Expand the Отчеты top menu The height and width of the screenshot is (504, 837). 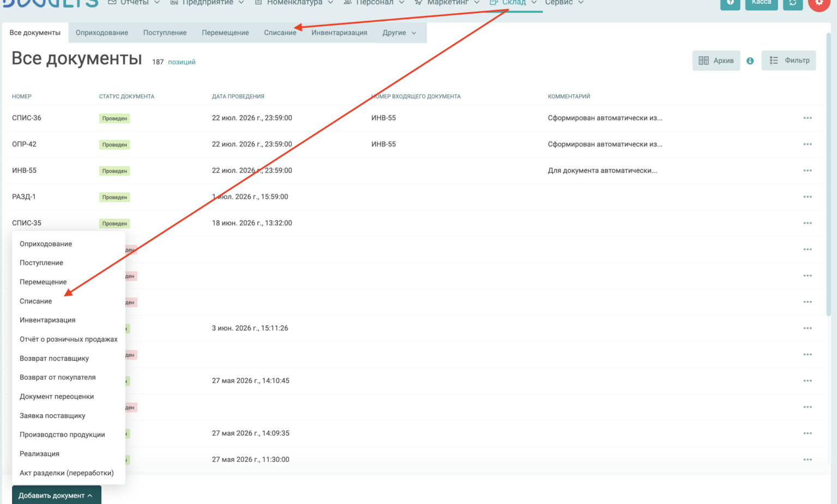[x=134, y=3]
